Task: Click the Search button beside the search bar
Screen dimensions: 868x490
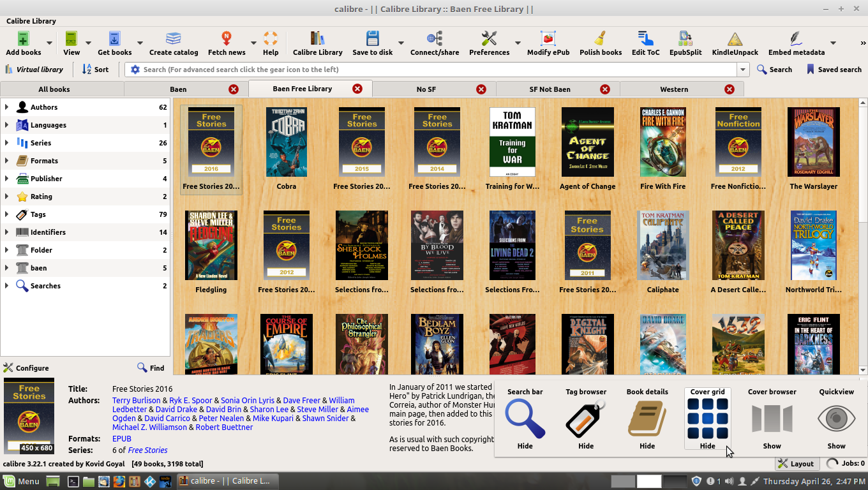Action: tap(774, 70)
